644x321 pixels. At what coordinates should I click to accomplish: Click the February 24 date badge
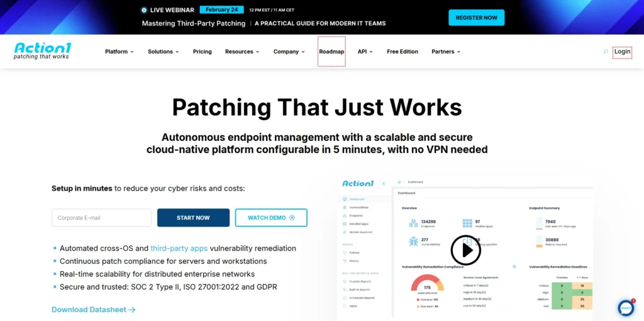click(x=222, y=10)
